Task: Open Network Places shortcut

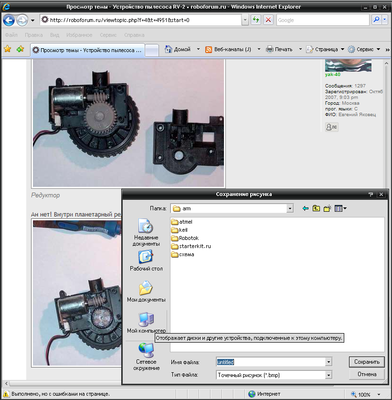Action: (x=146, y=357)
